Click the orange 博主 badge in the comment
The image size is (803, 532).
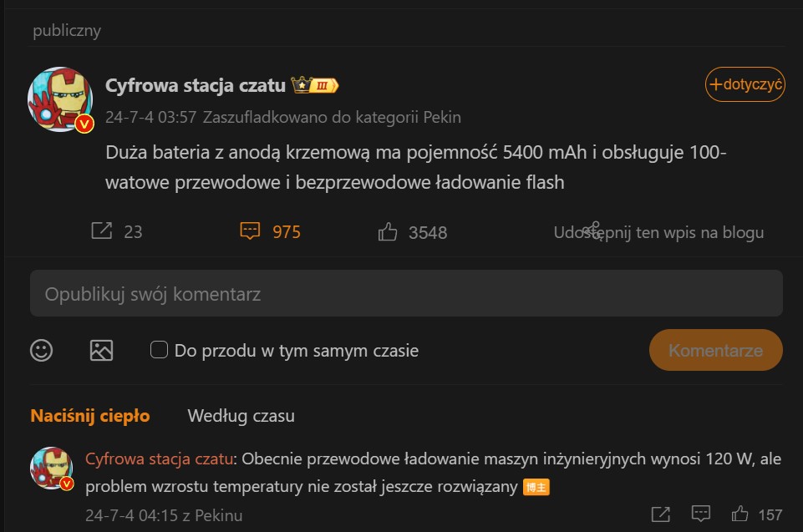(x=536, y=488)
